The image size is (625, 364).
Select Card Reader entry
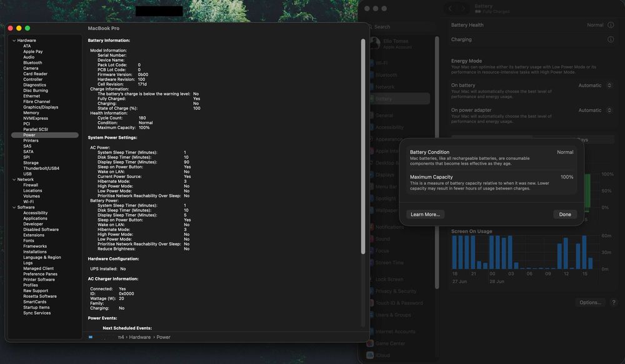(x=35, y=74)
